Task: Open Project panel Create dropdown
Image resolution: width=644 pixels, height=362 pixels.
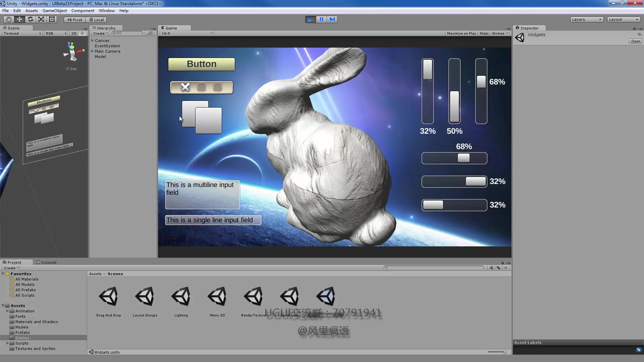Action: tap(11, 268)
